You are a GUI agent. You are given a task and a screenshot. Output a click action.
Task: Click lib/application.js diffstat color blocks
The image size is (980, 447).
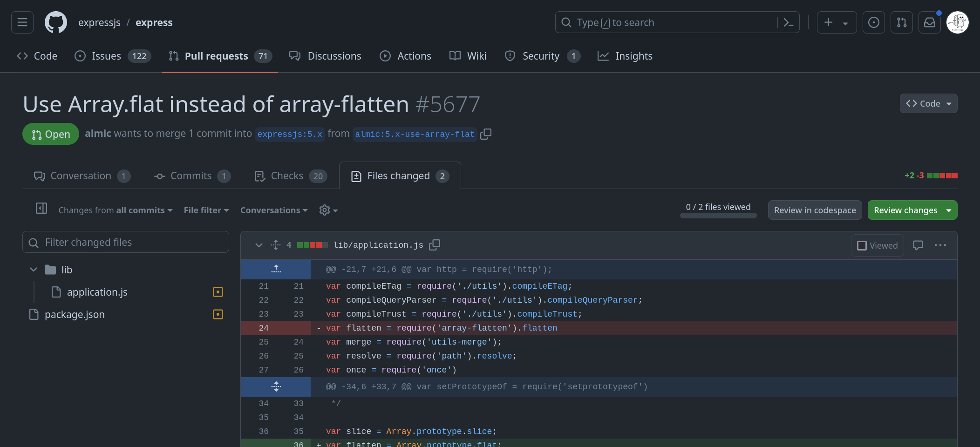(x=313, y=245)
